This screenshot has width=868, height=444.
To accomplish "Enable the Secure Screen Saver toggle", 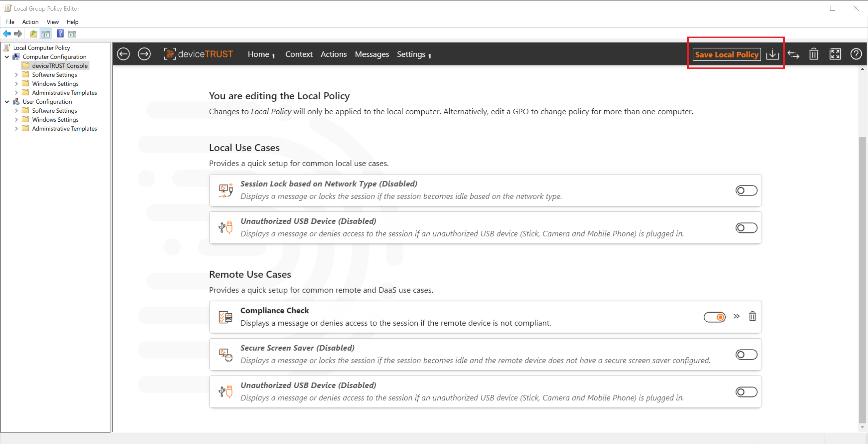I will pyautogui.click(x=746, y=354).
